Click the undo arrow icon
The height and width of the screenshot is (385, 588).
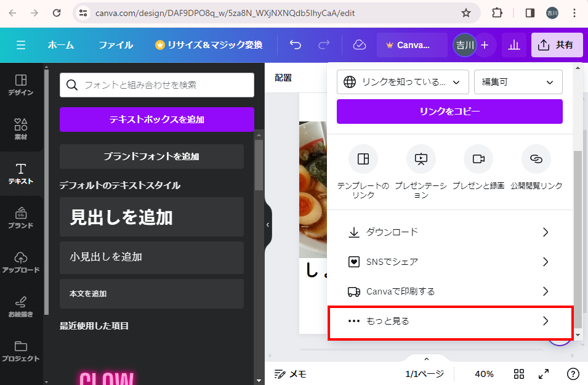point(296,45)
